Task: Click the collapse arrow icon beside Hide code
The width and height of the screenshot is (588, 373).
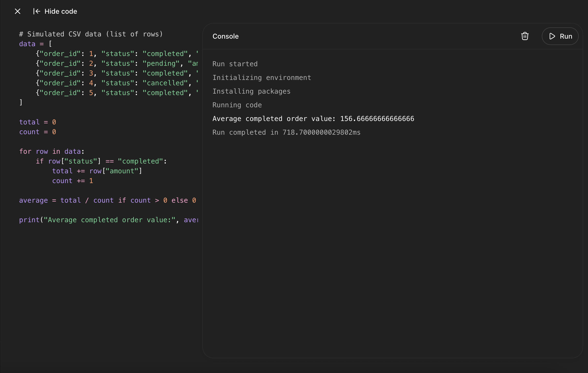Action: click(37, 11)
